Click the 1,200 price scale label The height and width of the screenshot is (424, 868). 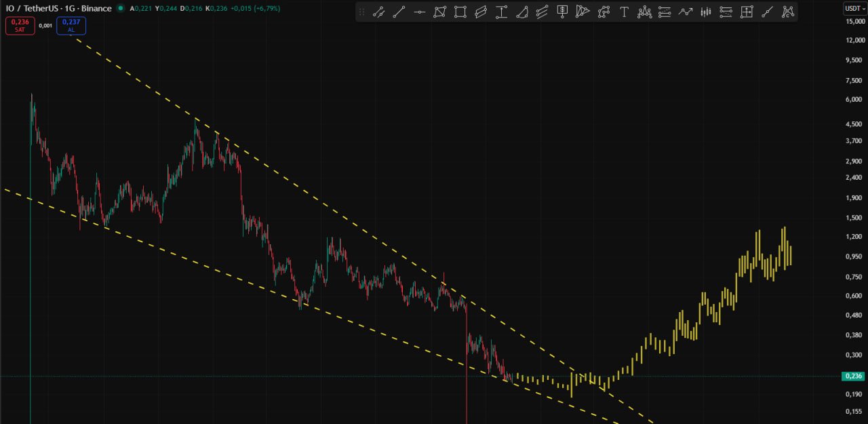[x=854, y=236]
